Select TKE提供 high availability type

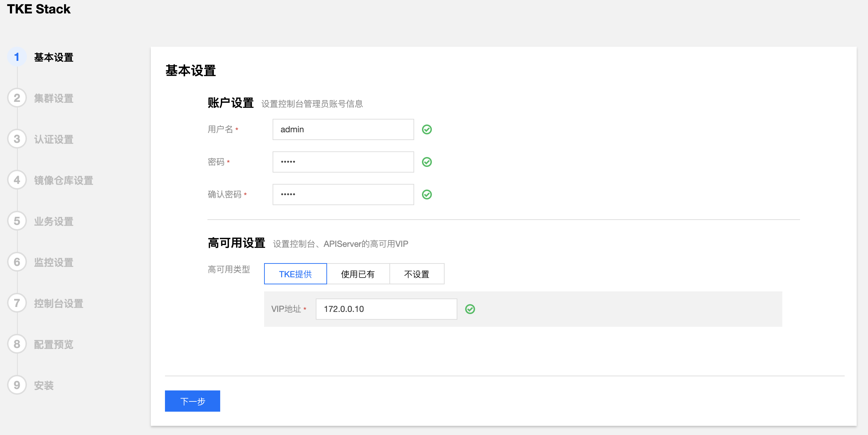click(295, 274)
